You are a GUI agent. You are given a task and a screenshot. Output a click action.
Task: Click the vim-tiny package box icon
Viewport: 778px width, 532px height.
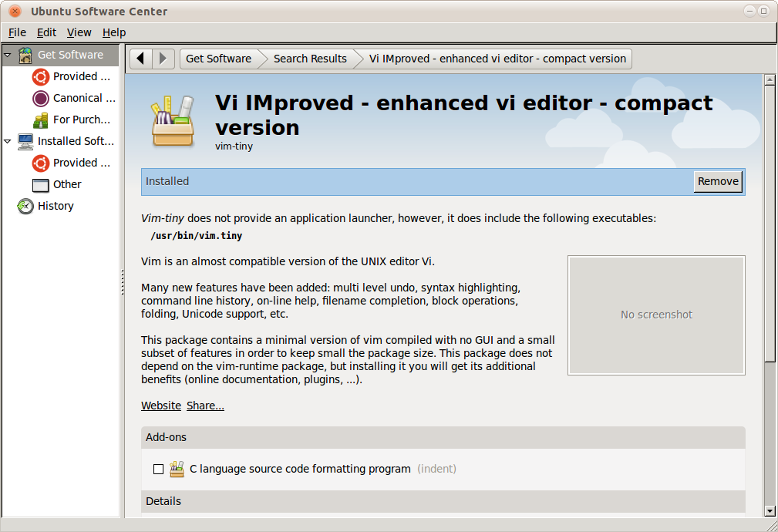(173, 121)
